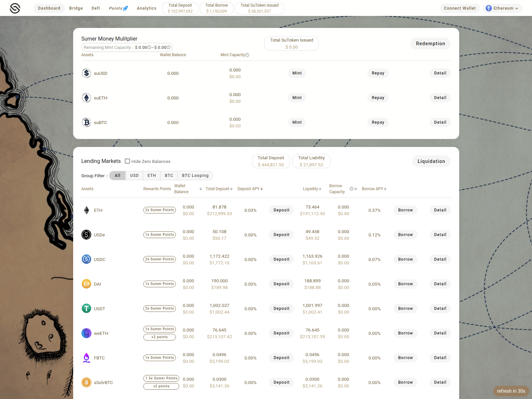Click the xSolvBTC asset icon
Viewport: 532px width, 399px height.
pyautogui.click(x=86, y=382)
